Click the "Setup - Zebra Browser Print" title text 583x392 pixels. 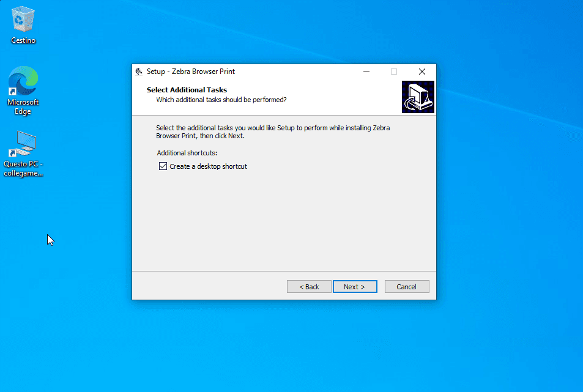tap(191, 72)
